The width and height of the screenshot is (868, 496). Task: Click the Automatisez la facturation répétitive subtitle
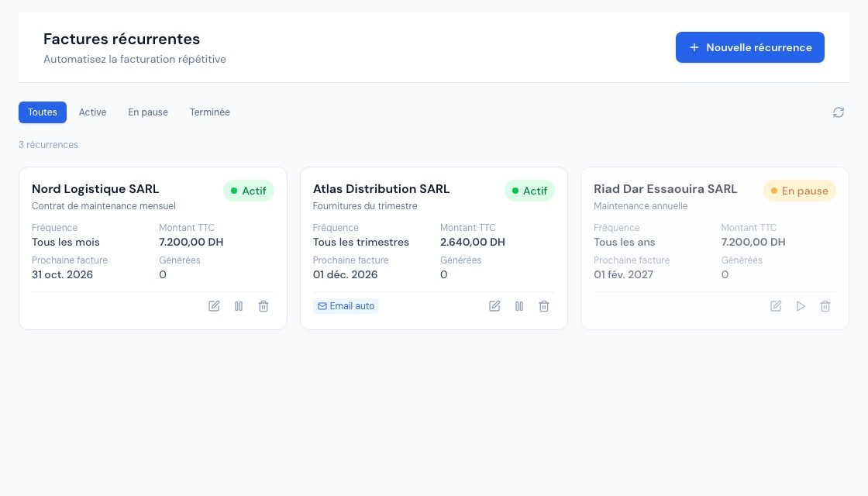pyautogui.click(x=135, y=59)
